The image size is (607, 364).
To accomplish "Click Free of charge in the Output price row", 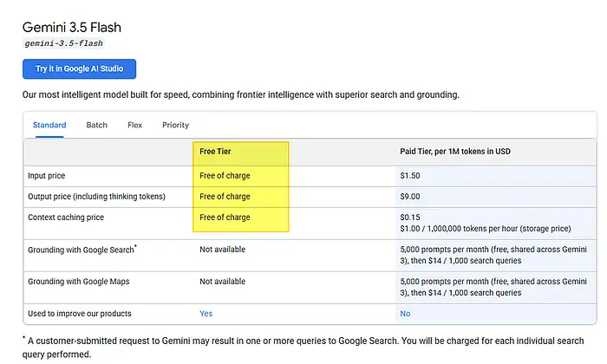I will coord(225,197).
